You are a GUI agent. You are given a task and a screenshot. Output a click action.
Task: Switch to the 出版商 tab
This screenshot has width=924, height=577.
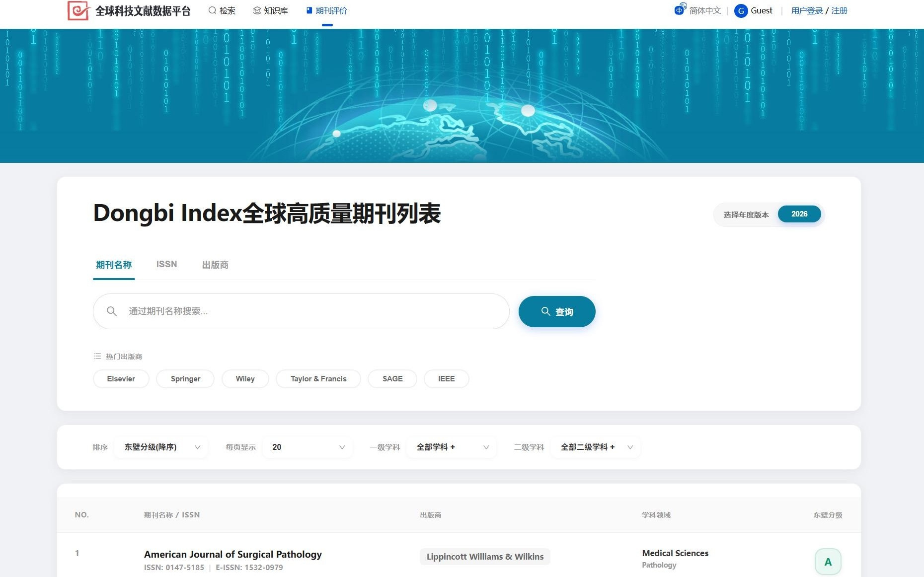[x=215, y=265]
